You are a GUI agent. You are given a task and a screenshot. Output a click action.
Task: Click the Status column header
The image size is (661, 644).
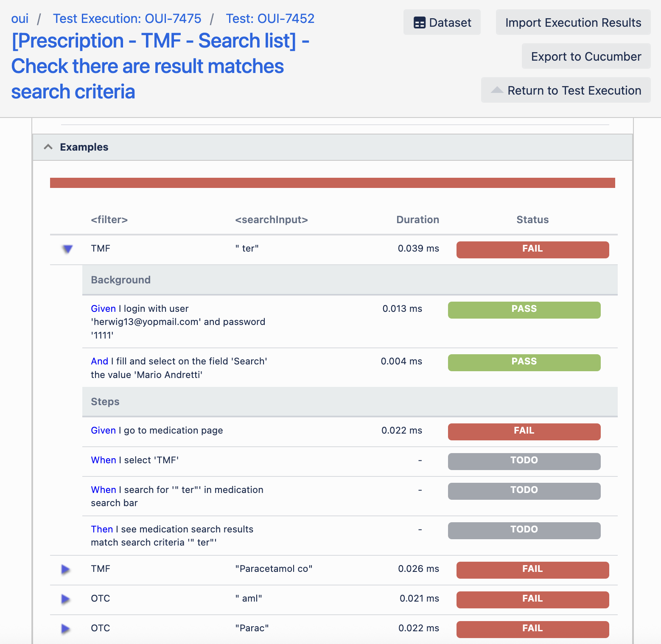tap(532, 220)
